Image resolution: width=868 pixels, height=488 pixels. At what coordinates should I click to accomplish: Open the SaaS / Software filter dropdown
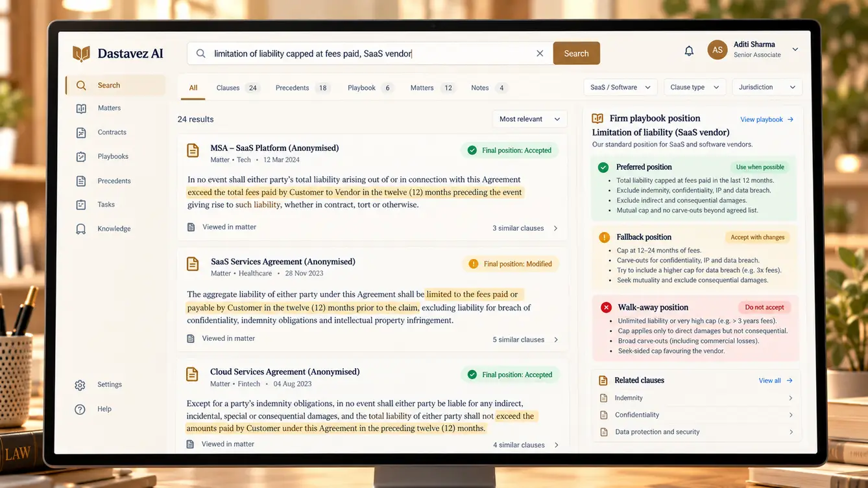pos(621,87)
